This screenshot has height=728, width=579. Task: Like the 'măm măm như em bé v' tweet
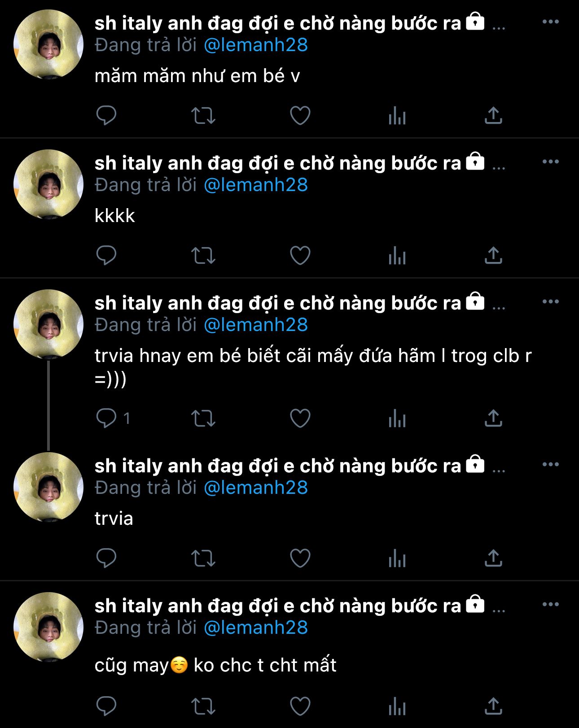pyautogui.click(x=300, y=116)
